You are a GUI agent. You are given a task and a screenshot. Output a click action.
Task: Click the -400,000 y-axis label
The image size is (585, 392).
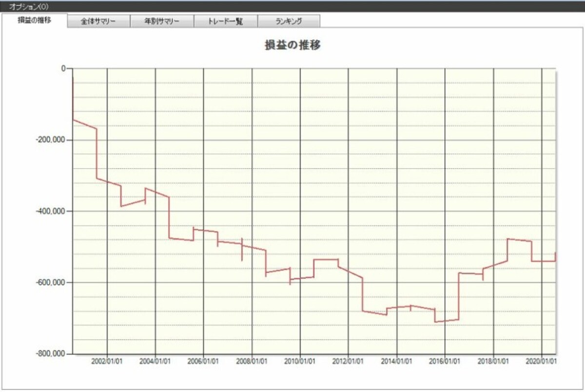coord(51,211)
